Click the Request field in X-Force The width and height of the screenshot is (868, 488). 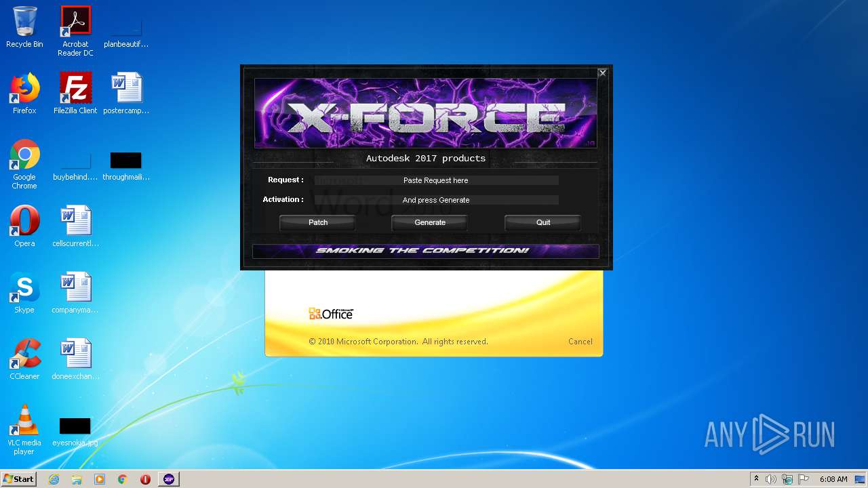[436, 180]
